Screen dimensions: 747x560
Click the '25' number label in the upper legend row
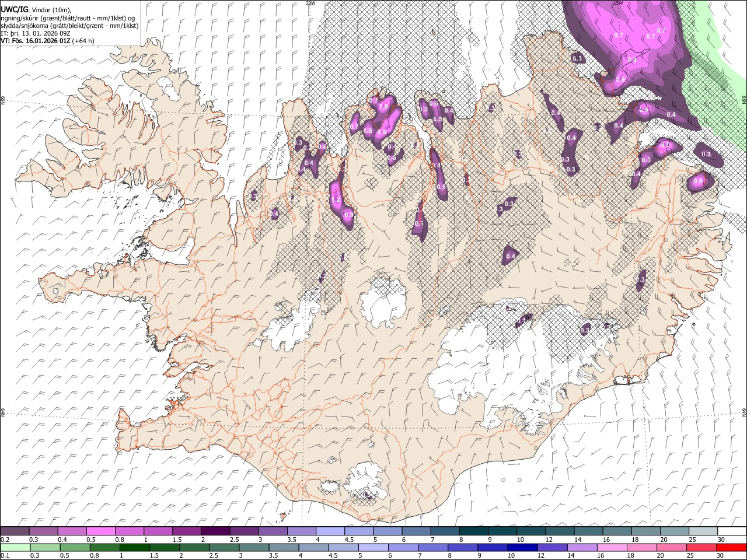693,540
